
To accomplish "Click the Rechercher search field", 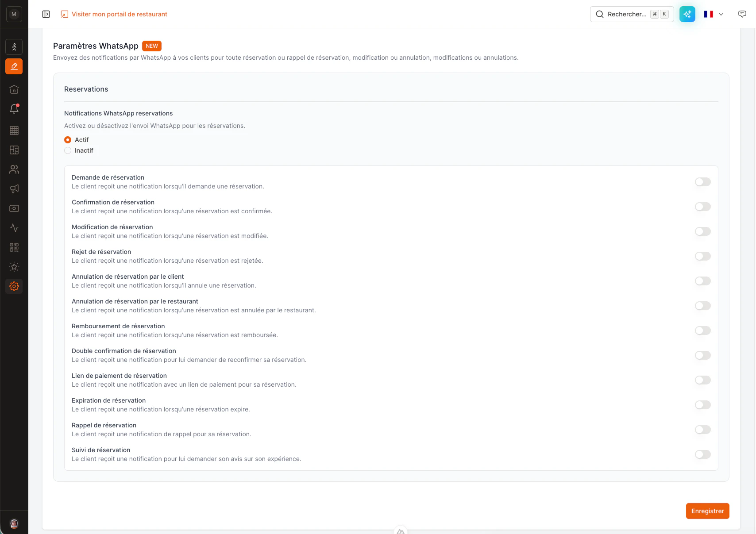I will [632, 14].
